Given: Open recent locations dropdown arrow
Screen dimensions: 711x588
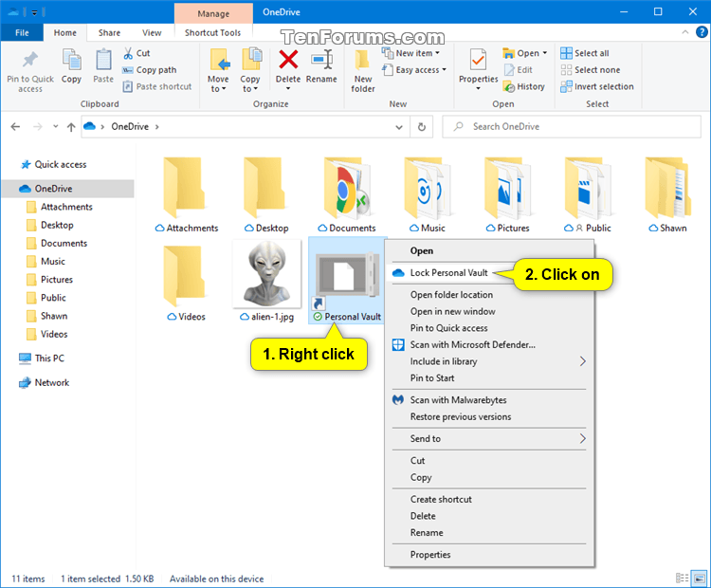Looking at the screenshot, I should (x=55, y=126).
